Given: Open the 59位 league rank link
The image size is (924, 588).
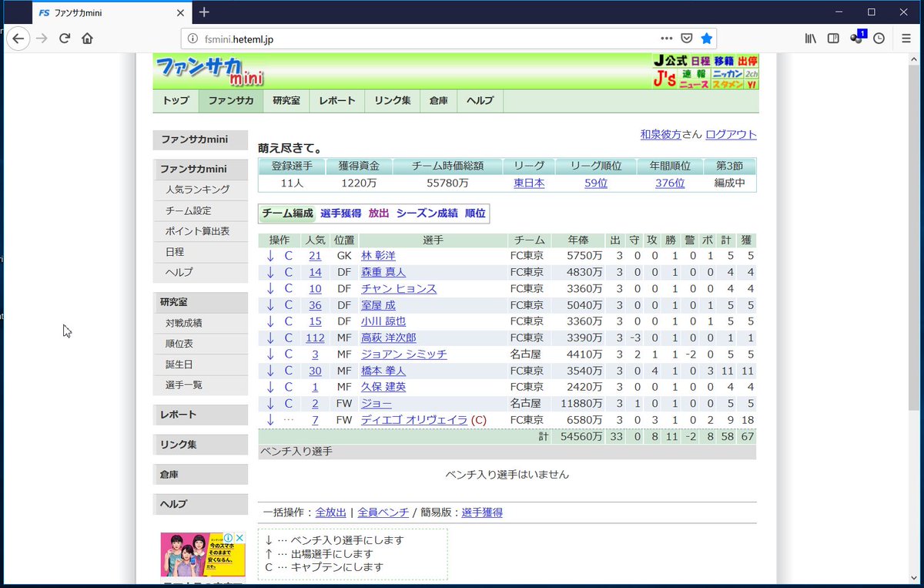Looking at the screenshot, I should click(x=596, y=183).
